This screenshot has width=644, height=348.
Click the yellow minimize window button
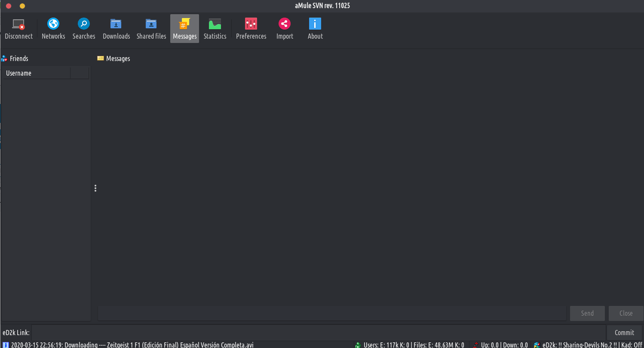(x=22, y=6)
